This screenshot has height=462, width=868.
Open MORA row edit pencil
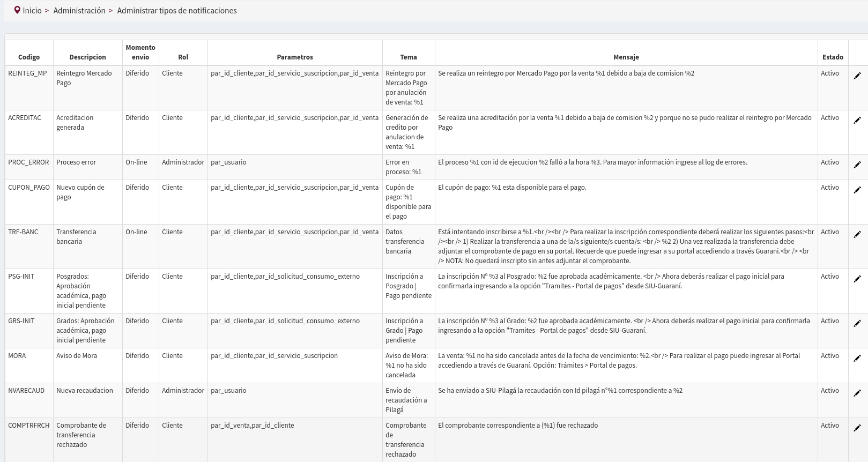(857, 359)
